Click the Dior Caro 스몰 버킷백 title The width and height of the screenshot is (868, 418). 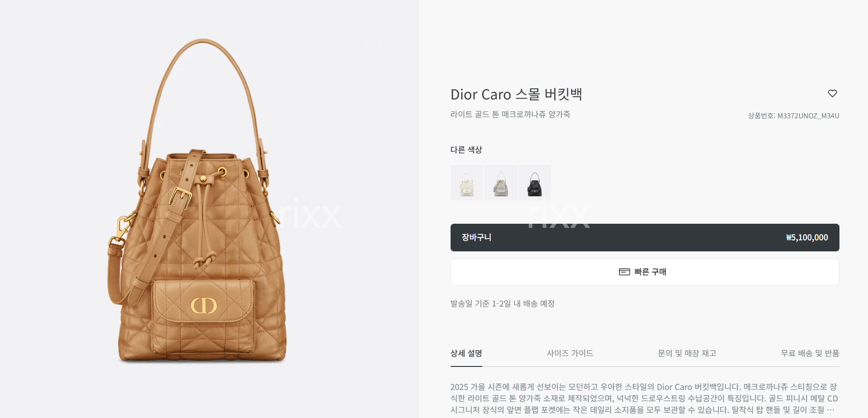pos(516,94)
